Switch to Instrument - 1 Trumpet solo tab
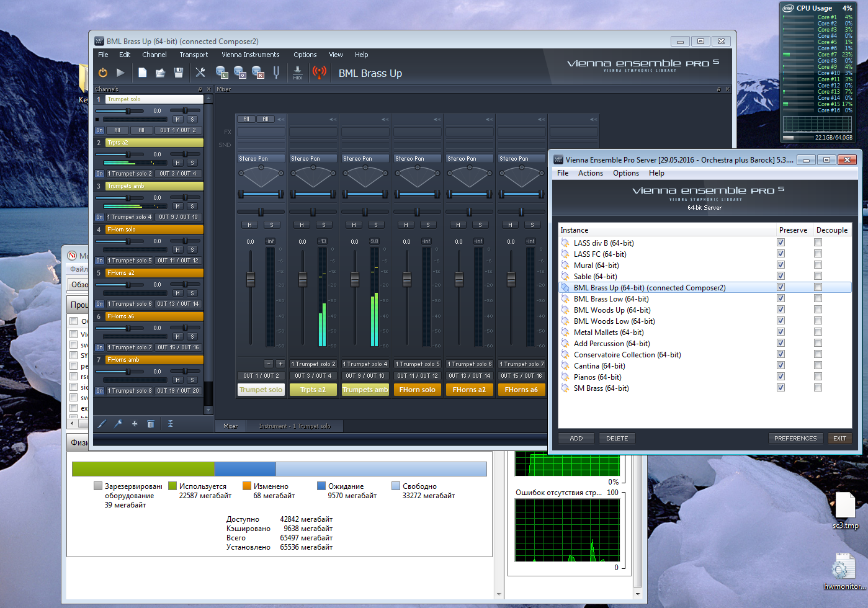 pyautogui.click(x=294, y=426)
